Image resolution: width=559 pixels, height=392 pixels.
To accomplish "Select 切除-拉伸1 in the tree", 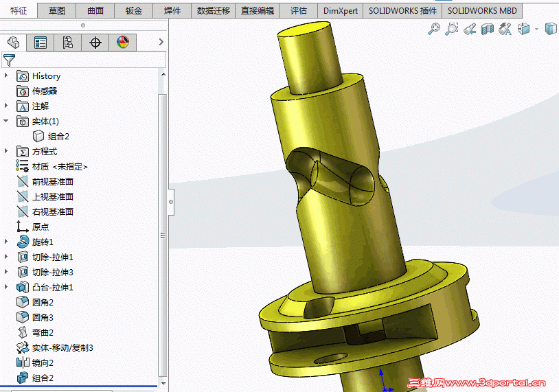I will [45, 257].
